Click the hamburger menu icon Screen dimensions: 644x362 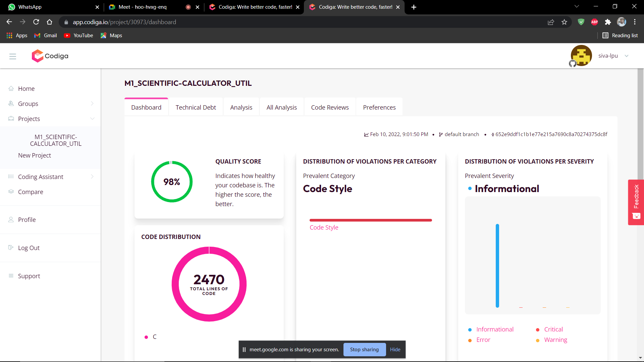[13, 56]
